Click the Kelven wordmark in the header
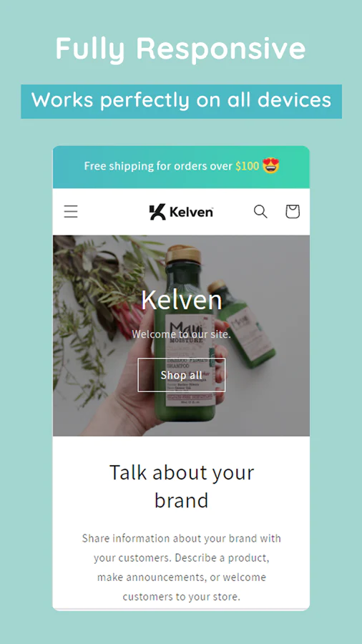This screenshot has width=362, height=644. point(191,212)
